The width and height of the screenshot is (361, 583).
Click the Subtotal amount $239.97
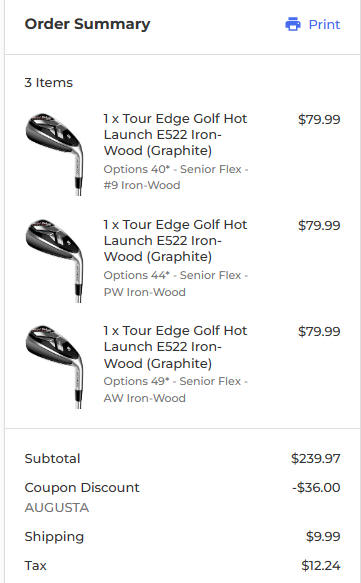316,458
